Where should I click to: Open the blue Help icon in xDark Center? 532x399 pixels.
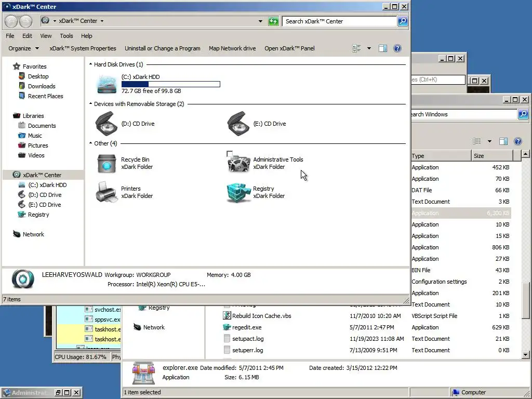pos(397,48)
